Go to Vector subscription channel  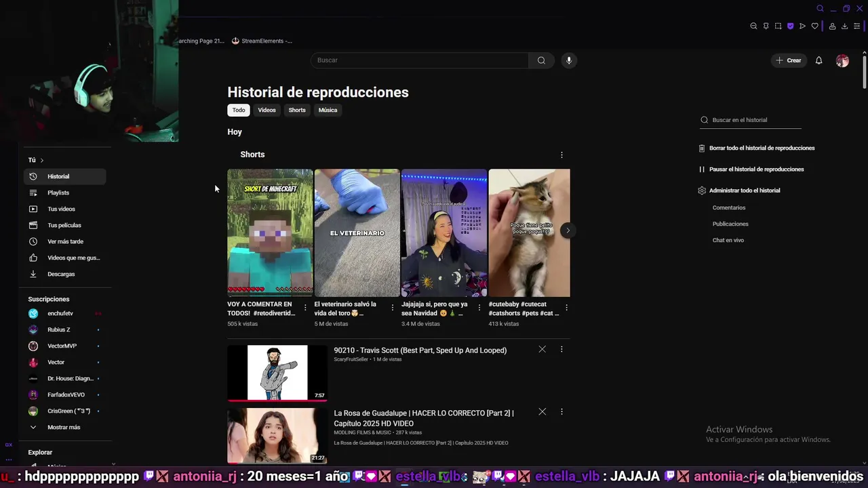click(64, 362)
